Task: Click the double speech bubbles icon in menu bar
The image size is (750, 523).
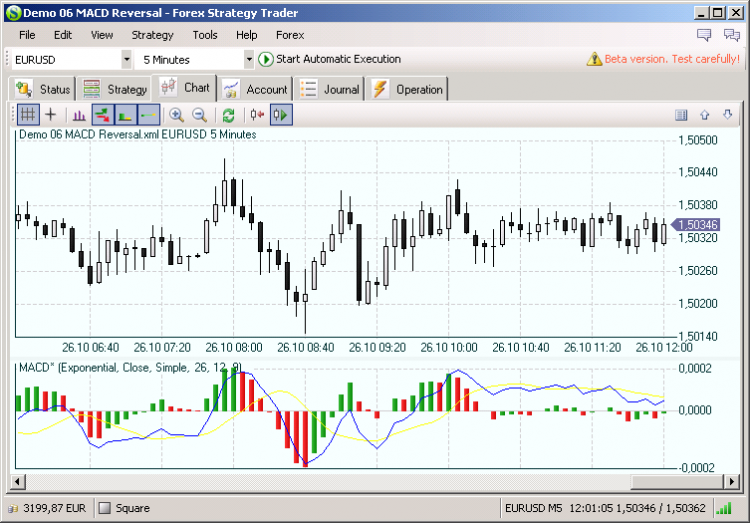Action: [x=732, y=35]
